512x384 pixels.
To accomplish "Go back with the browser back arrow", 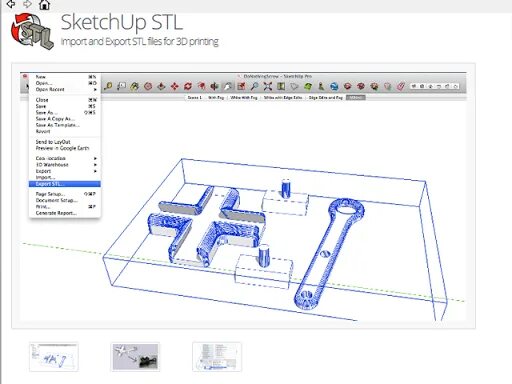I will (11, 4).
